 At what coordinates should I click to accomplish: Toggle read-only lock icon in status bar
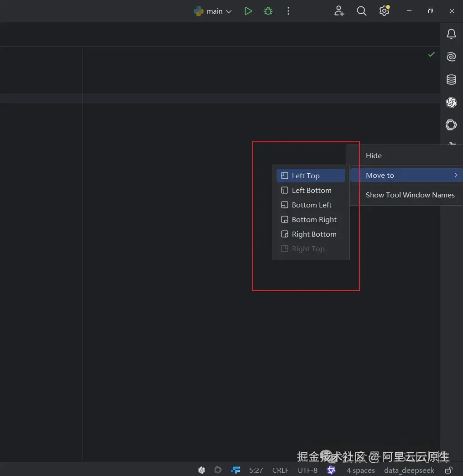click(449, 470)
